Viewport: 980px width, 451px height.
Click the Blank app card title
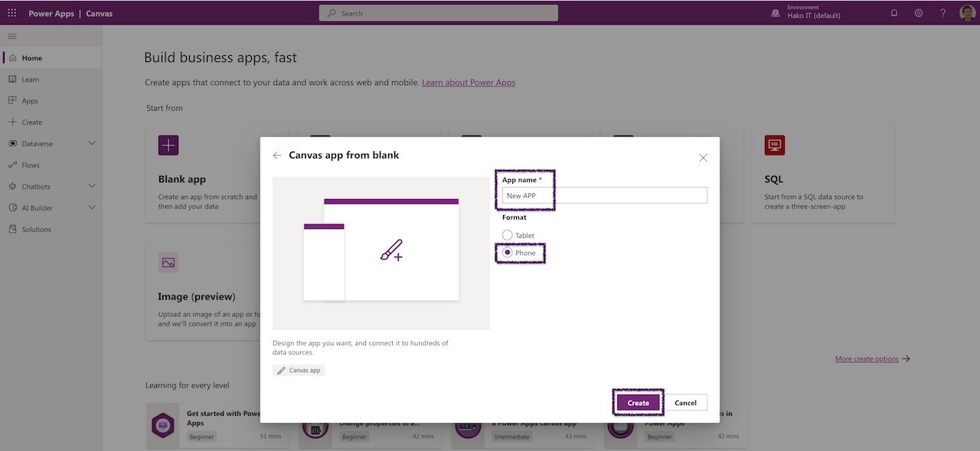tap(182, 179)
